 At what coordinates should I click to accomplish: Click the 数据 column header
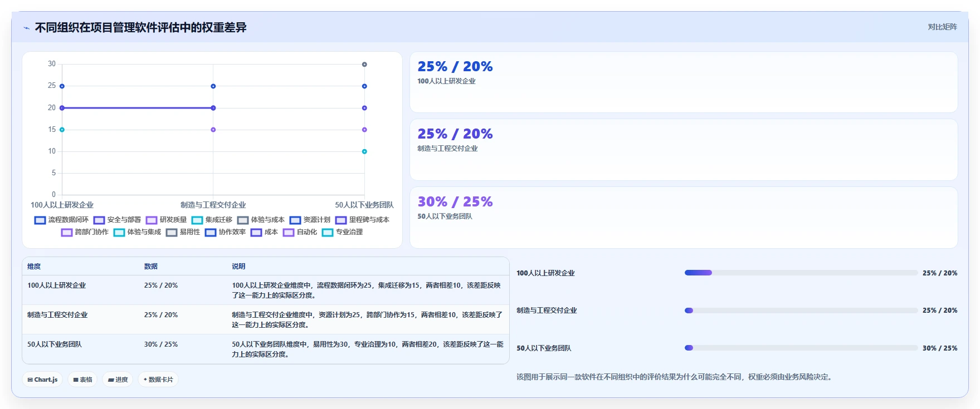pyautogui.click(x=151, y=267)
